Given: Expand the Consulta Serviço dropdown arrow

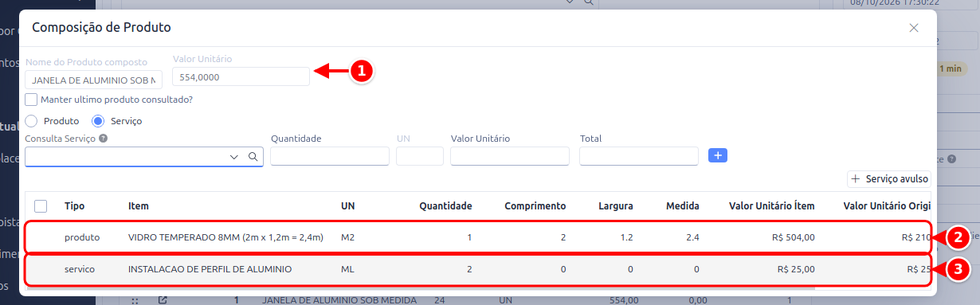Looking at the screenshot, I should tap(234, 157).
